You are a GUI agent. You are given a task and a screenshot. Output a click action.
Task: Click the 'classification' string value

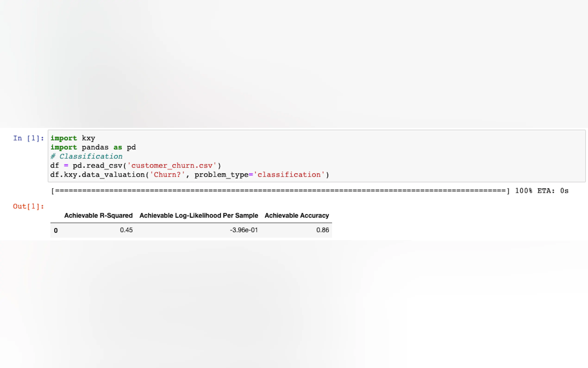(x=289, y=175)
